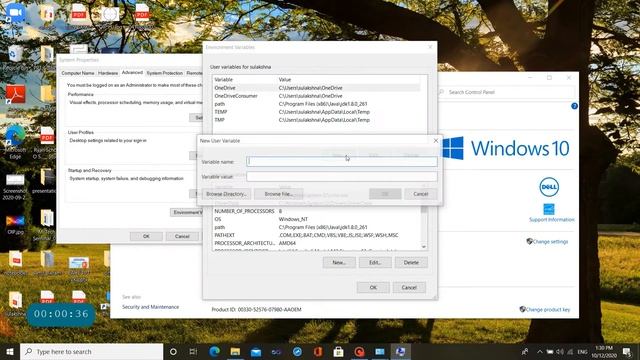
Task: Close the New User Variable dialog
Action: tap(436, 140)
